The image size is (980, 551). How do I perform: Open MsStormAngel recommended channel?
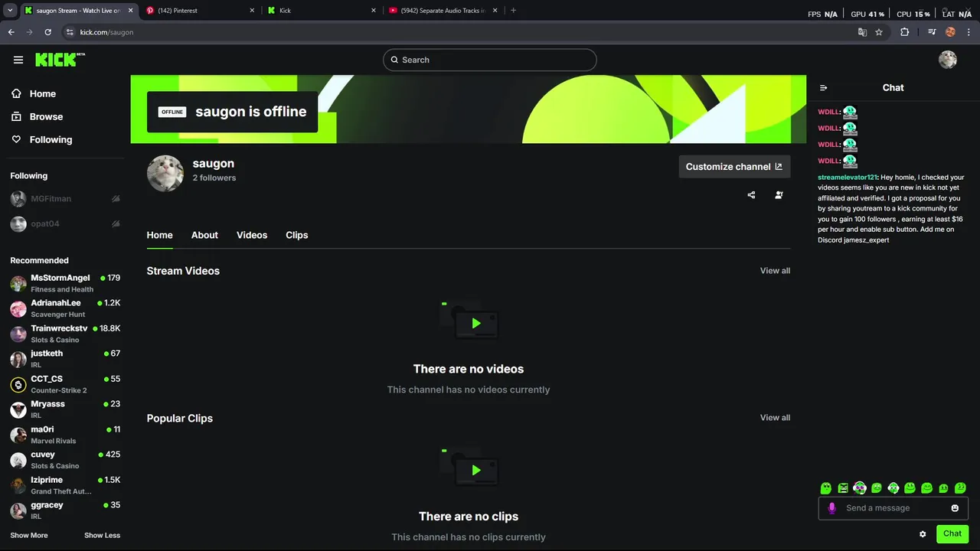click(65, 283)
